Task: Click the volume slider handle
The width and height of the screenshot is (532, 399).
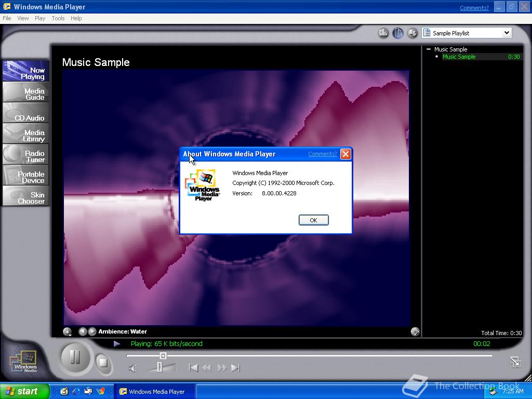Action: (159, 367)
